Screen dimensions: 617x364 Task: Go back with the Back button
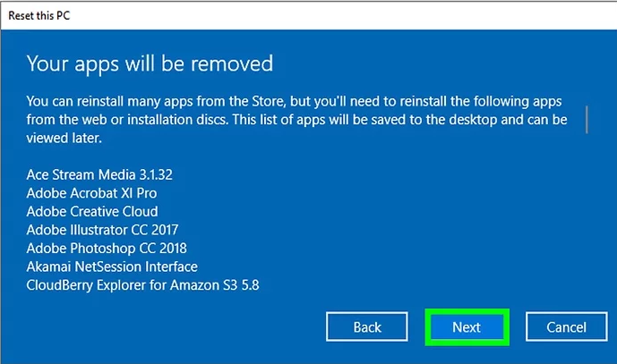coord(367,327)
